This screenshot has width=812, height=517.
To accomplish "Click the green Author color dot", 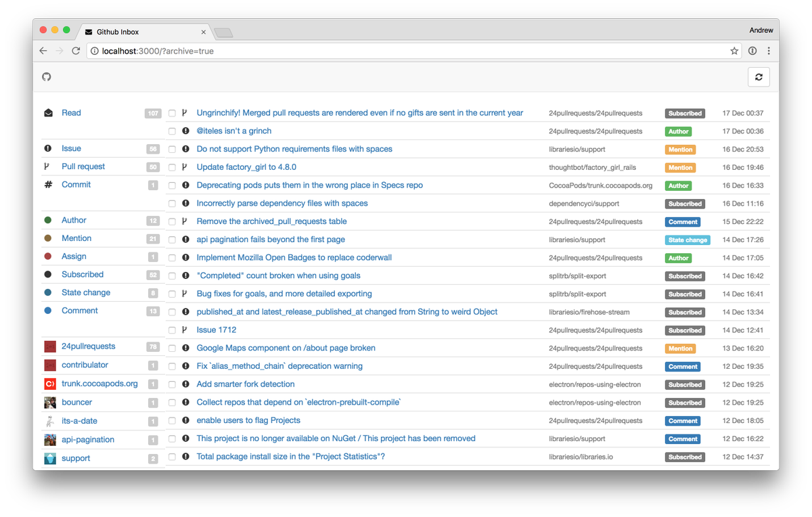I will [x=48, y=220].
